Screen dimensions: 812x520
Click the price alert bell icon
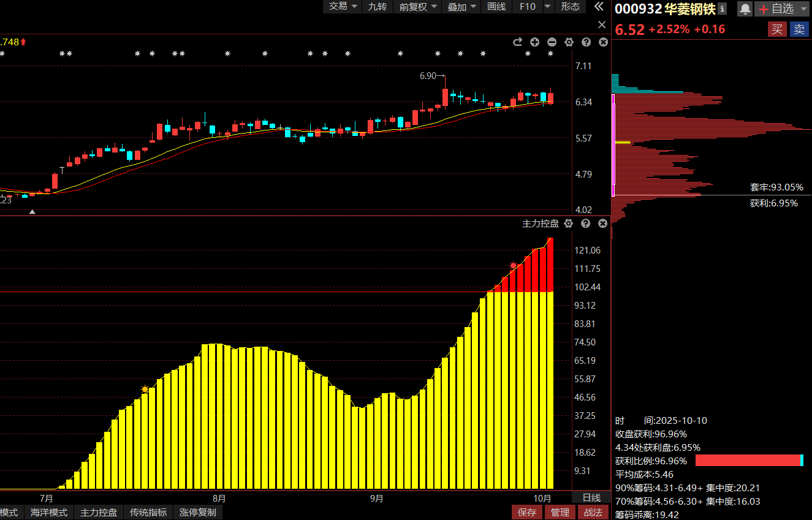pyautogui.click(x=745, y=9)
